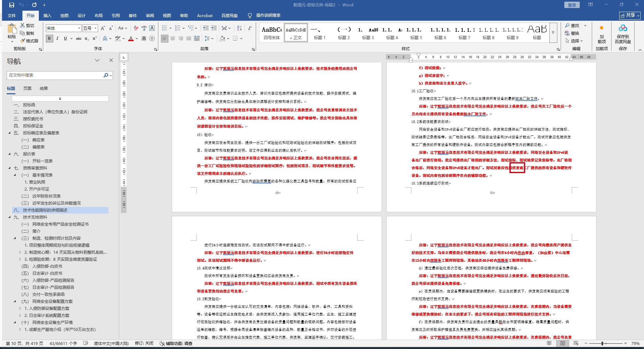
Task: Click the line spacing icon
Action: [207, 38]
